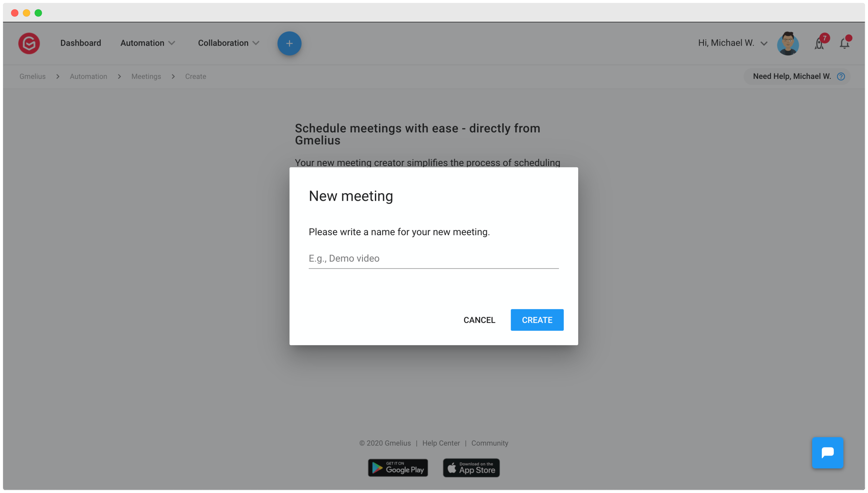Click the blue plus create button
Screen dimensions: 868x493
coord(289,43)
